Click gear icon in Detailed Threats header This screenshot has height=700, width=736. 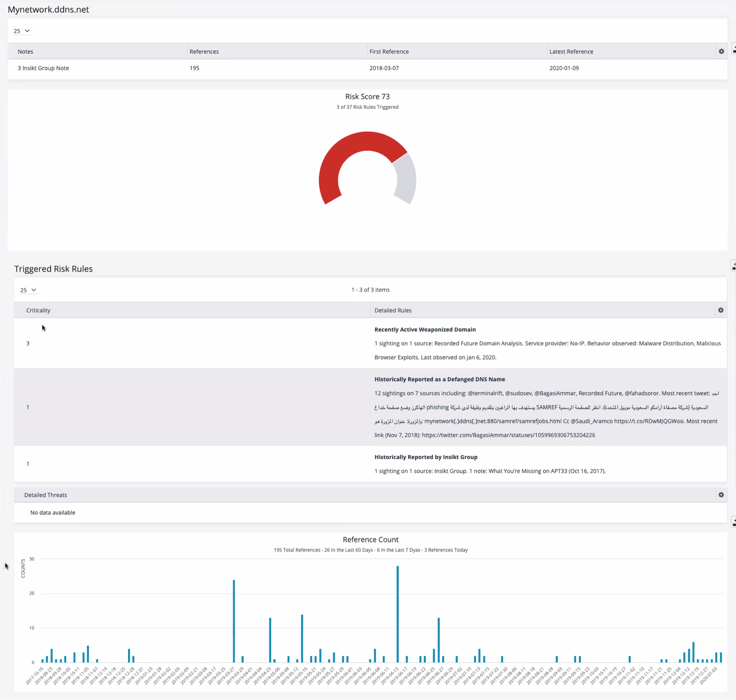[721, 495]
